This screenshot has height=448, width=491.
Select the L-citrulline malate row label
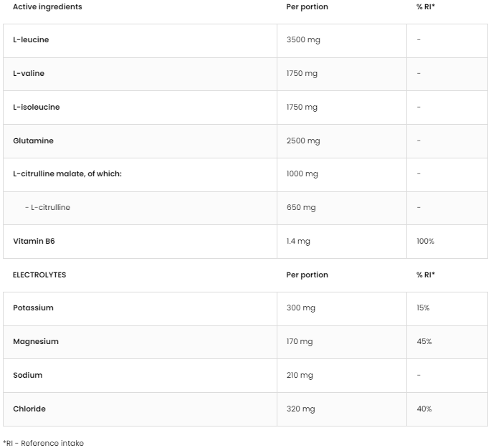click(x=67, y=174)
